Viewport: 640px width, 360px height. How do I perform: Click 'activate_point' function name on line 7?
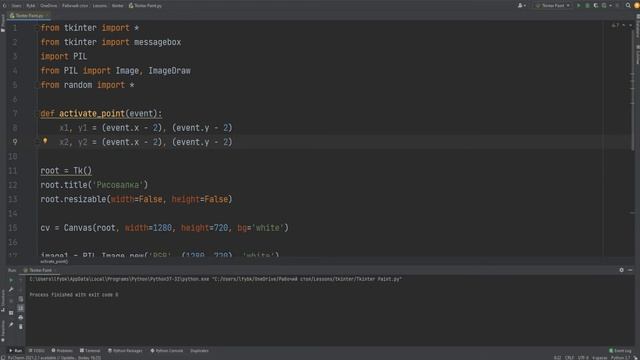click(92, 113)
